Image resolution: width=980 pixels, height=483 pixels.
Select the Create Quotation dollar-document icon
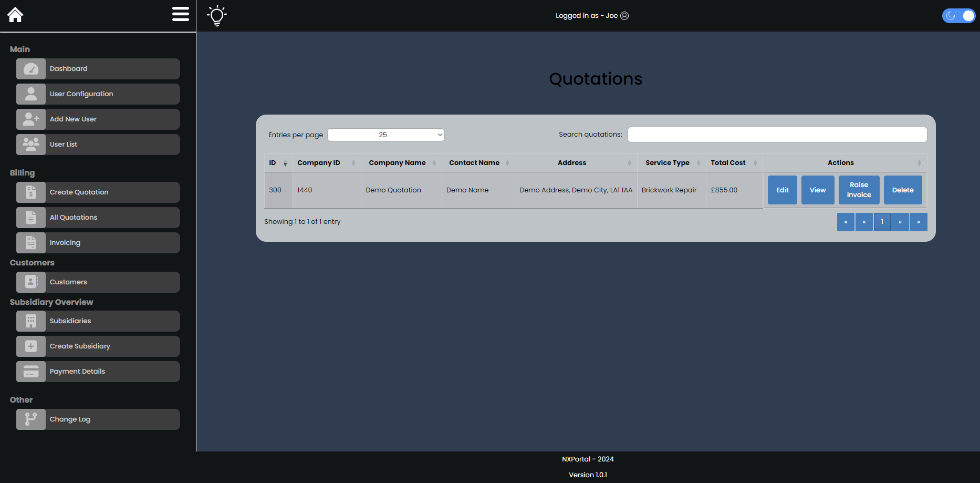tap(30, 192)
